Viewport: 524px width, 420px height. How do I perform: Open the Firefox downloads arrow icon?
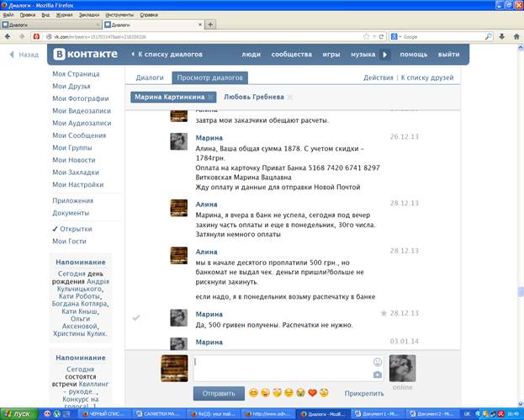[501, 37]
